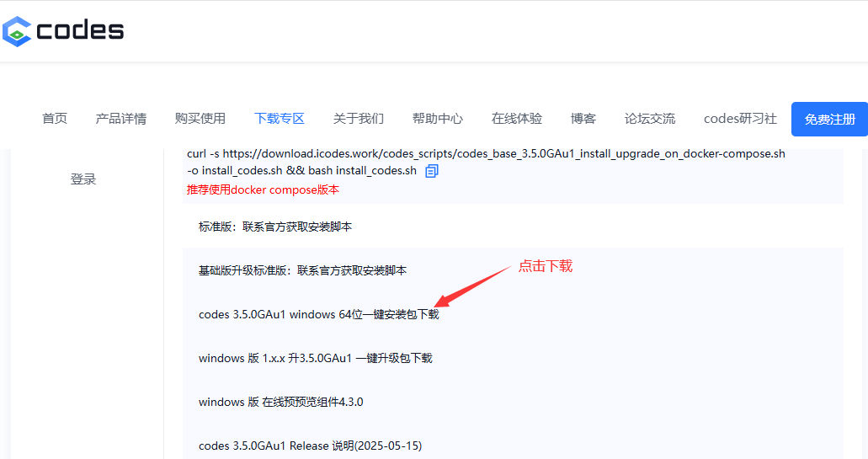Download the windows 64位一键安装包
The height and width of the screenshot is (459, 868).
[319, 314]
